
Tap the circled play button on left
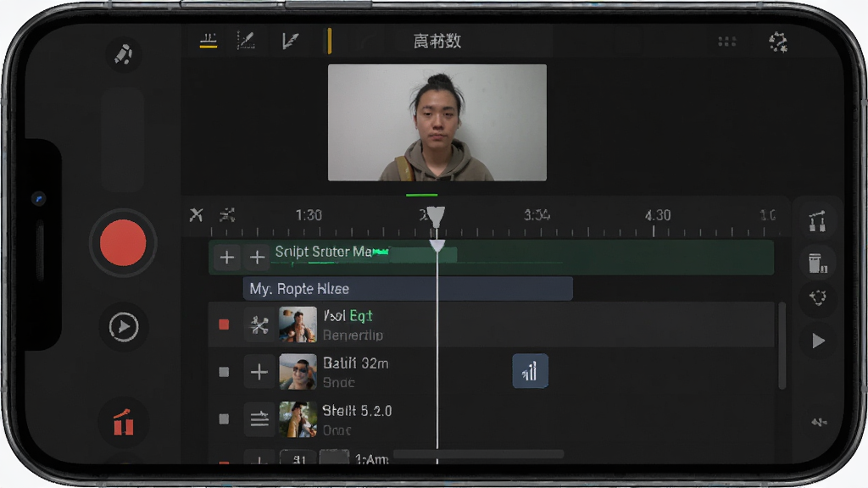coord(124,327)
